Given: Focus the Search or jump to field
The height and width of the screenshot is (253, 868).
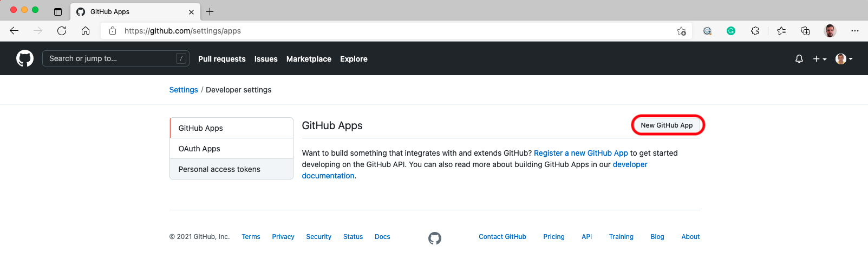Looking at the screenshot, I should click(116, 58).
